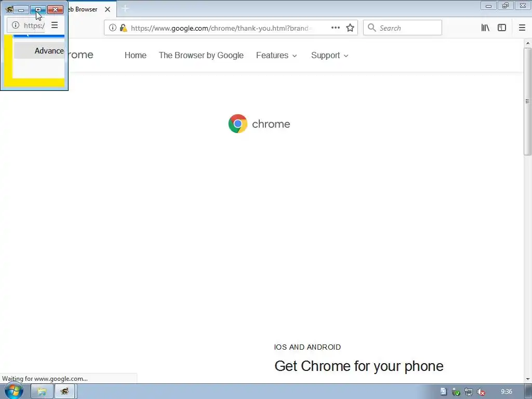This screenshot has width=532, height=399.
Task: Open the Library icon in the toolbar
Action: [485, 28]
